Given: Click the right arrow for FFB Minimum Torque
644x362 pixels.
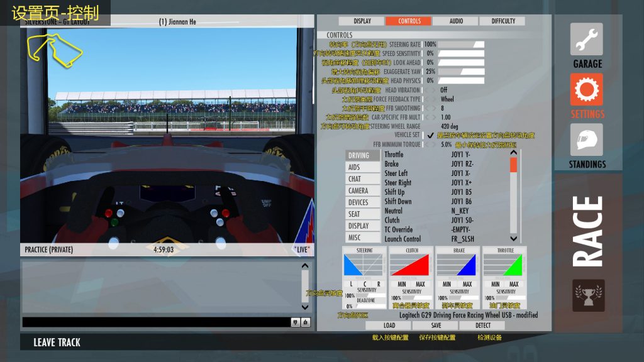Looking at the screenshot, I should 434,145.
